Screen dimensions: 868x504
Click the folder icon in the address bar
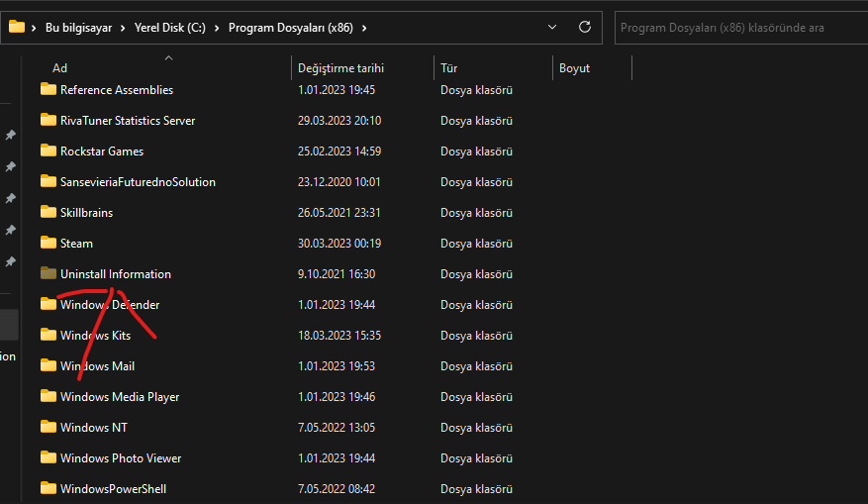[17, 27]
